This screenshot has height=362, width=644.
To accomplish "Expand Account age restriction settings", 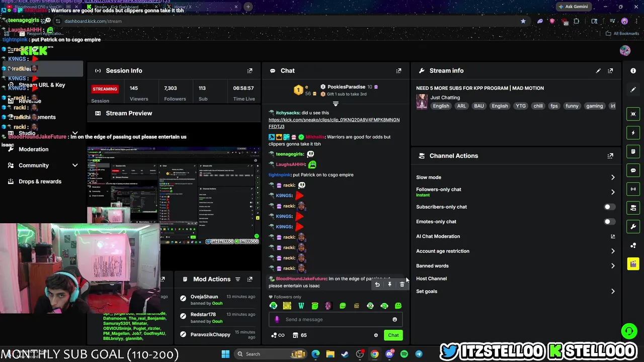I will pyautogui.click(x=613, y=251).
